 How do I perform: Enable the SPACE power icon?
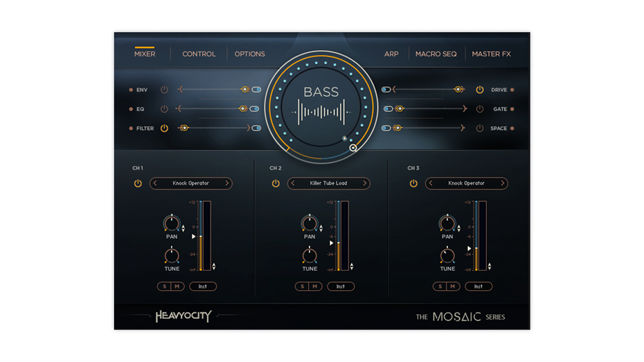coord(480,128)
